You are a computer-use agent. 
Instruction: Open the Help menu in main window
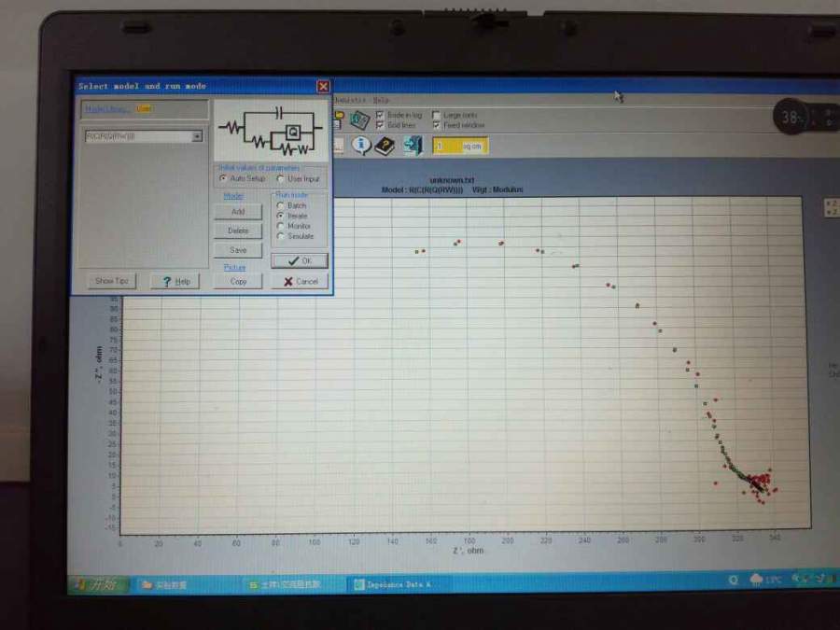point(381,100)
